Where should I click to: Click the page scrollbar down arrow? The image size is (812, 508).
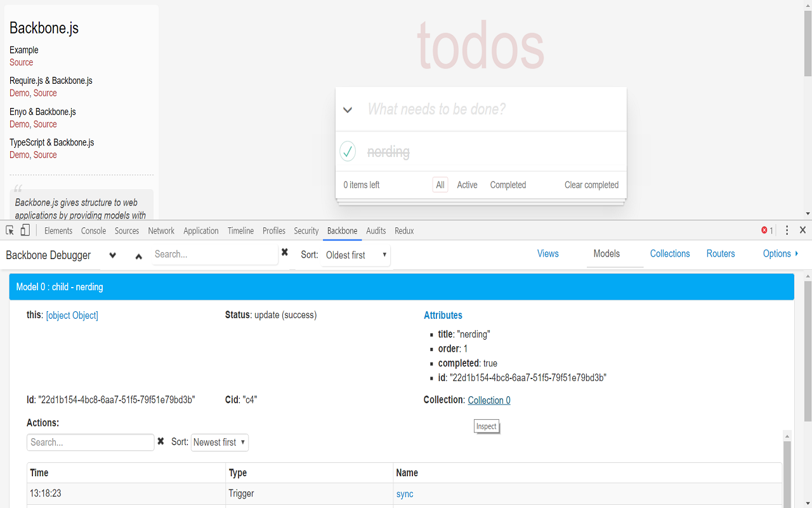(808, 213)
